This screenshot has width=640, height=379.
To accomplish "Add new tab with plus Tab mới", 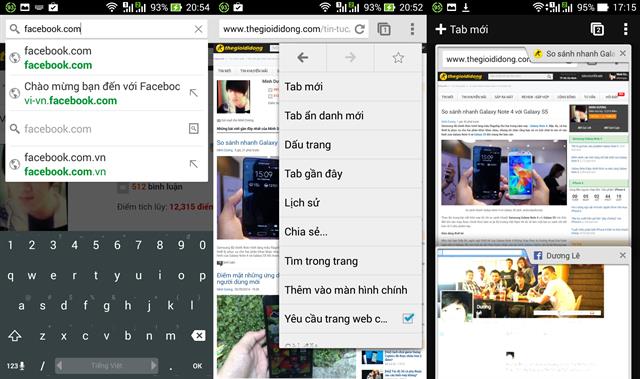I will point(462,29).
